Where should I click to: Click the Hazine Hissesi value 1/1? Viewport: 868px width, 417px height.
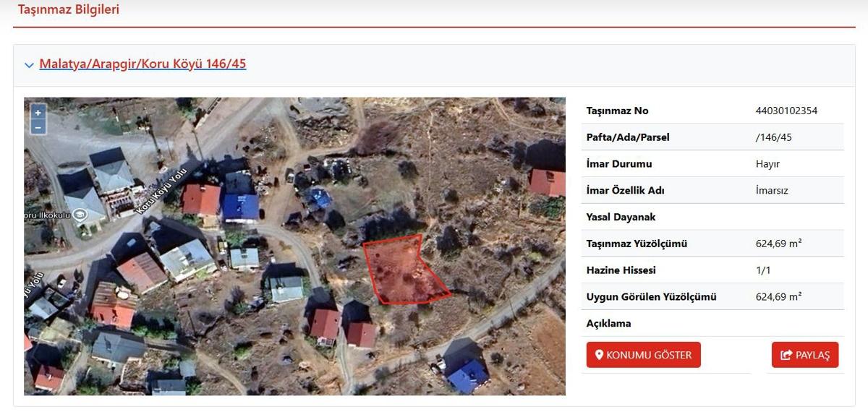pyautogui.click(x=762, y=270)
